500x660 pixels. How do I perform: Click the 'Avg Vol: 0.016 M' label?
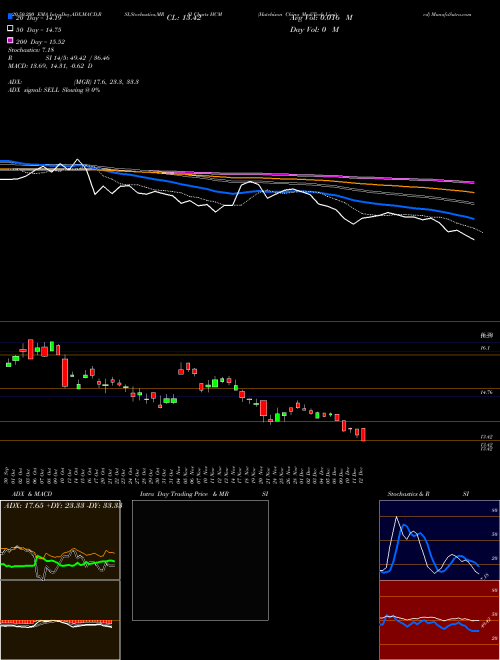point(322,18)
